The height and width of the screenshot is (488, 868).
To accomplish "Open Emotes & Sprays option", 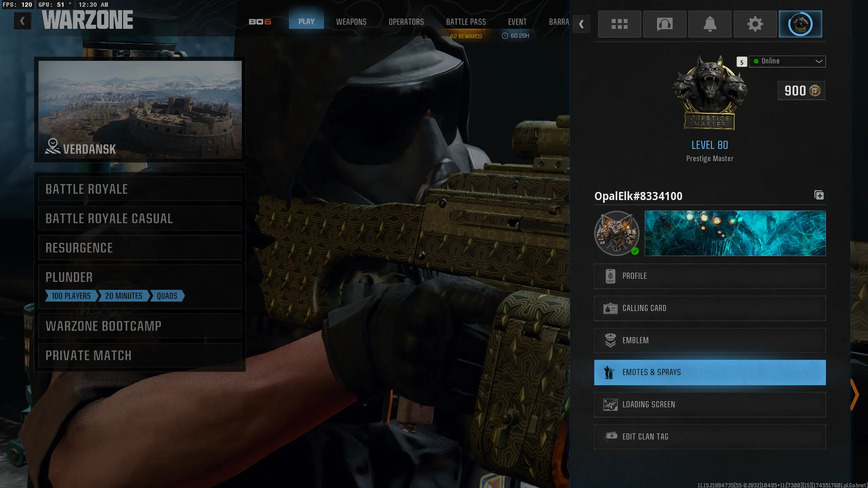I will point(710,372).
